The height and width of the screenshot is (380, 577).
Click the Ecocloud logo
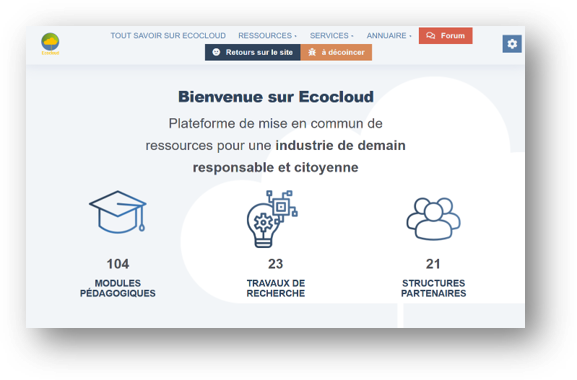[50, 44]
